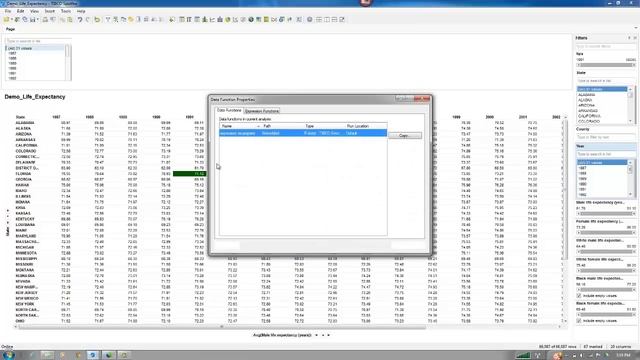
Task: Open the Insert menu
Action: coord(49,11)
